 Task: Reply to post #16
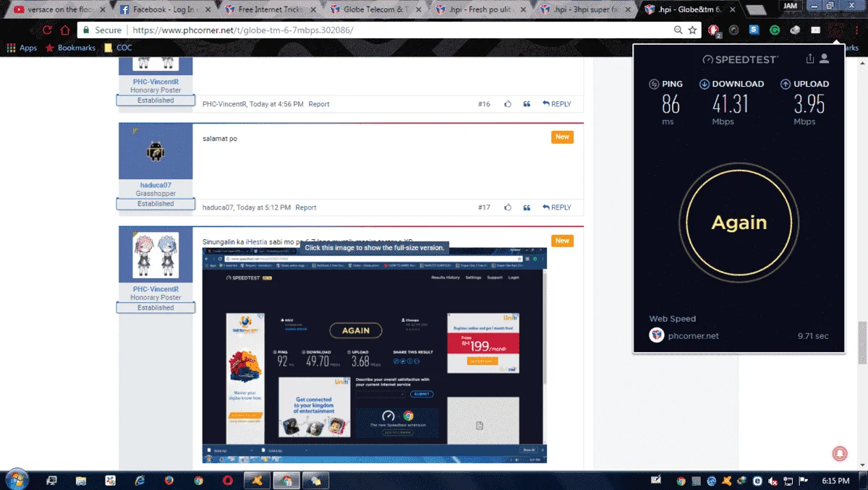(556, 104)
